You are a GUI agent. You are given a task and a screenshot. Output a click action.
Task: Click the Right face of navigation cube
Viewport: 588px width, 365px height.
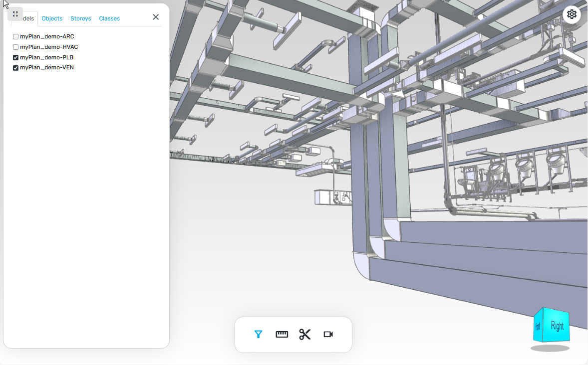tap(557, 325)
